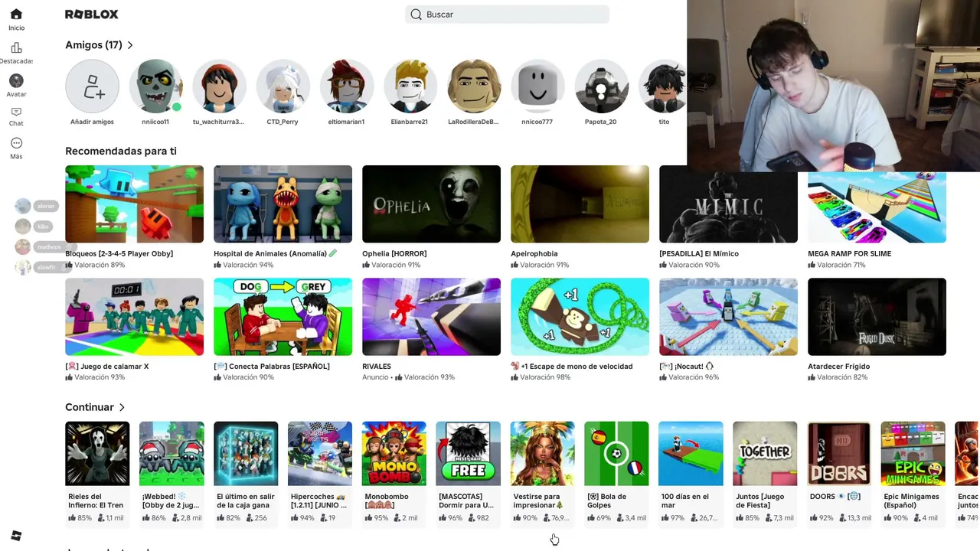This screenshot has height=551, width=980.
Task: Open Rieles del Infierno: El Tren thumbnail
Action: [97, 454]
